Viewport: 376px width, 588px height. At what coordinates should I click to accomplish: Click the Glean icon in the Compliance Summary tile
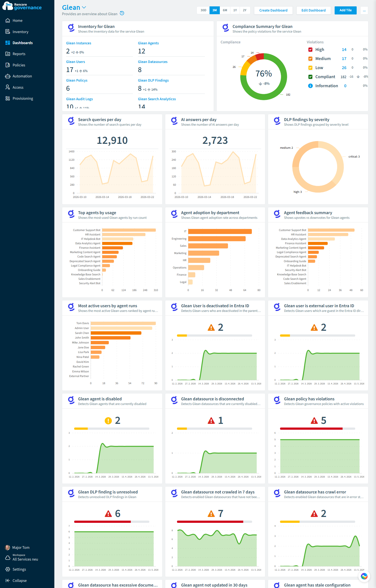click(x=226, y=28)
